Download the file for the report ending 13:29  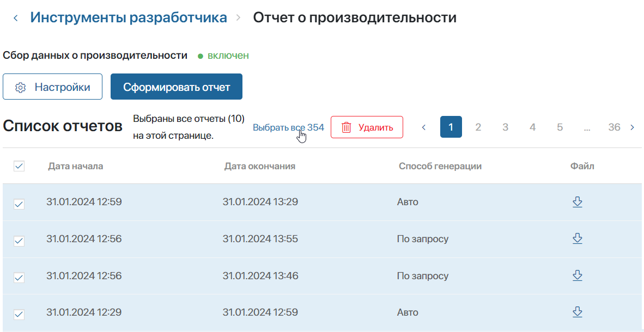tap(578, 202)
